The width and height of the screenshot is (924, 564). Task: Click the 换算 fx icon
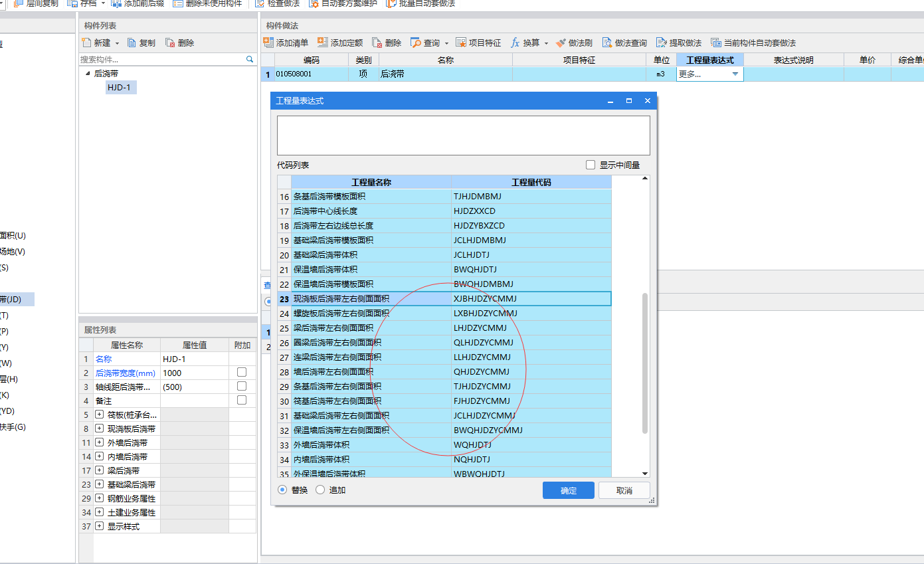(515, 43)
